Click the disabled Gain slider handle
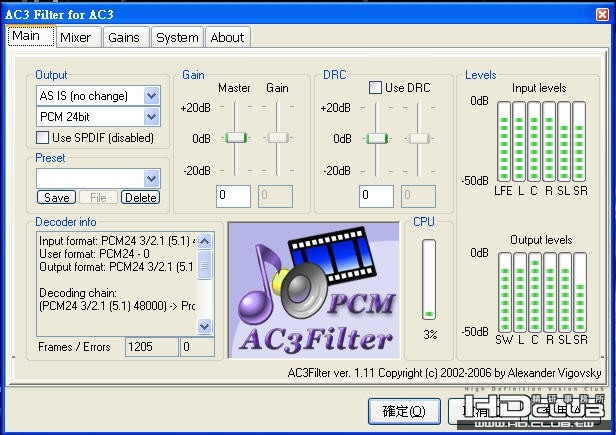Image resolution: width=616 pixels, height=435 pixels. pyautogui.click(x=278, y=138)
